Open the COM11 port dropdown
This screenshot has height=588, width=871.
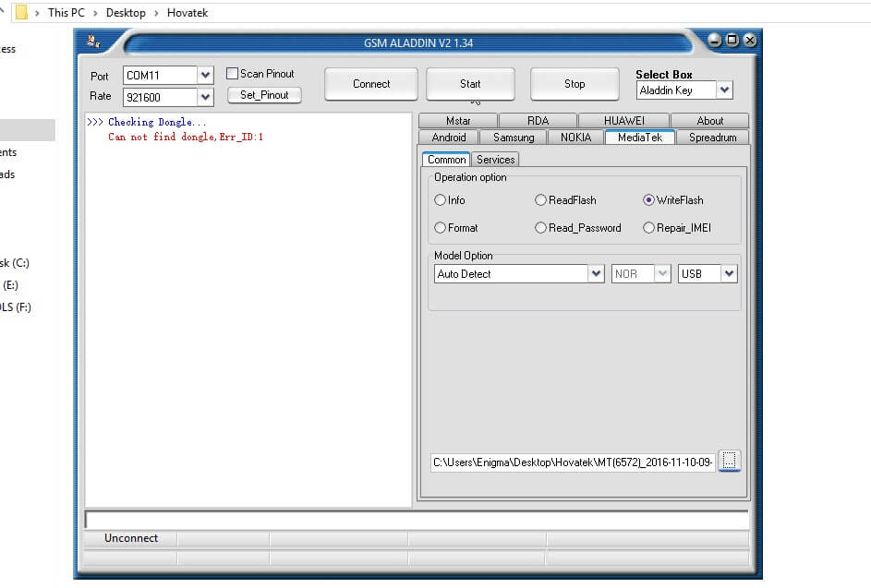pyautogui.click(x=205, y=76)
